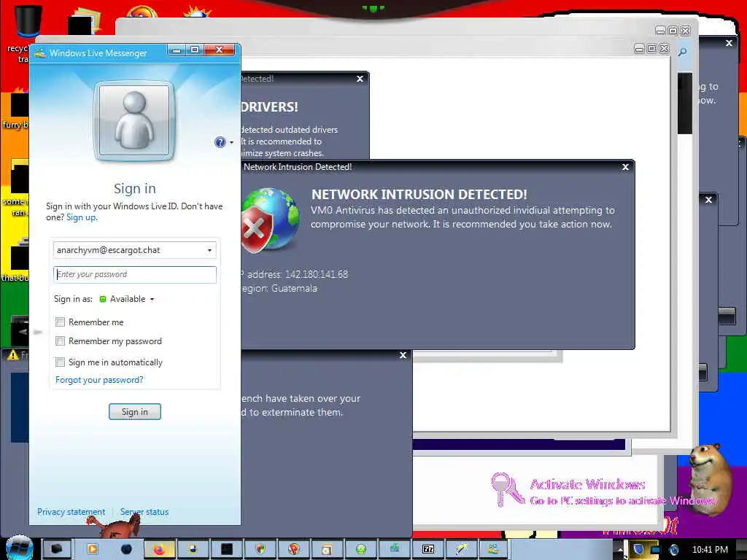Viewport: 747px width, 560px height.
Task: Click the system tray clock showing 10:41 PM
Action: tap(710, 550)
